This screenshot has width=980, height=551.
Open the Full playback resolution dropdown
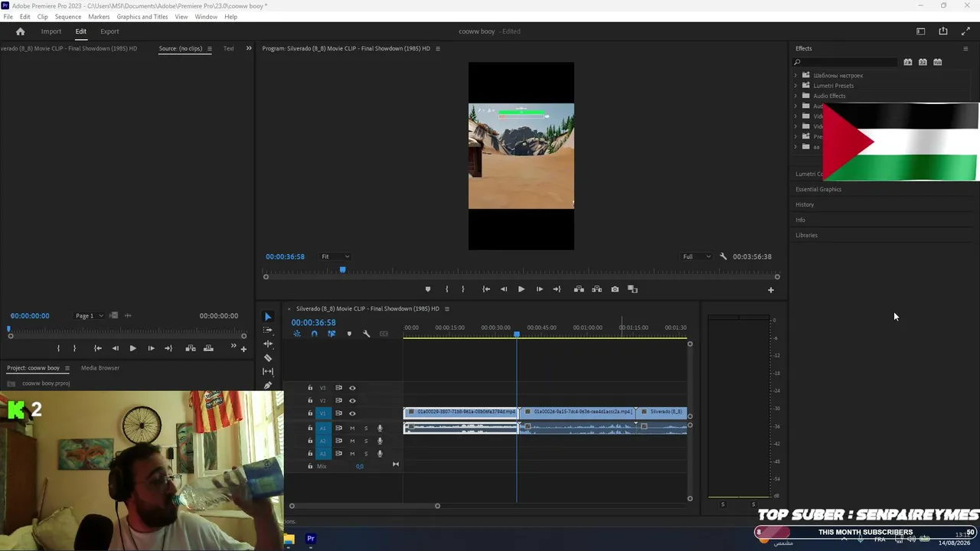pyautogui.click(x=697, y=256)
